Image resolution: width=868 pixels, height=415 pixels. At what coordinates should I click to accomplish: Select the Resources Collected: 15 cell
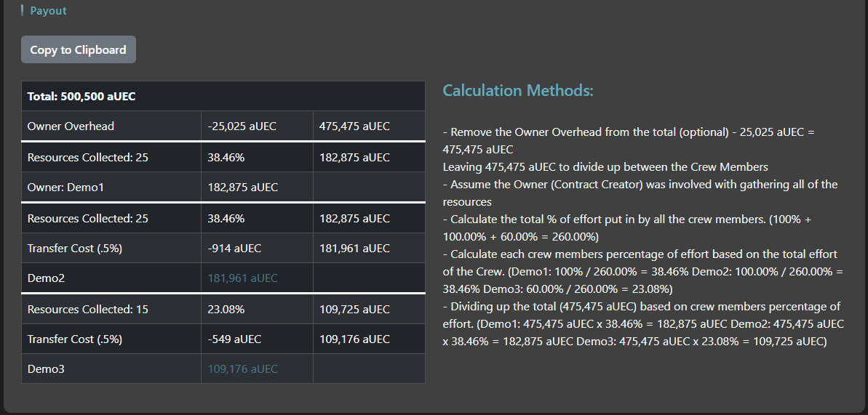(x=111, y=310)
